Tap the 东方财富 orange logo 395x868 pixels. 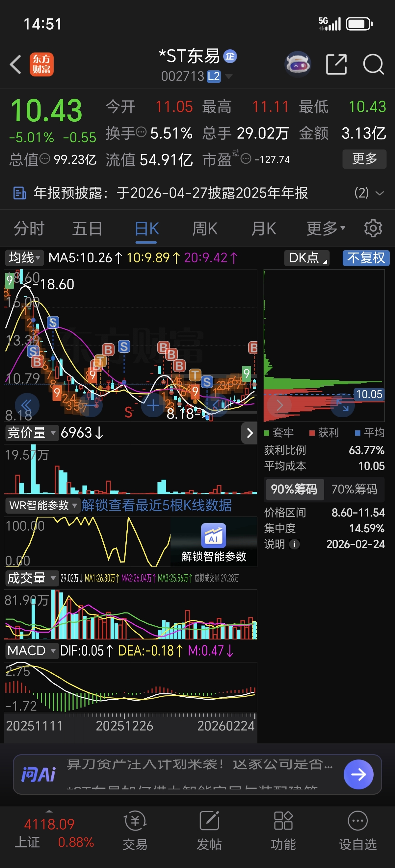point(41,64)
